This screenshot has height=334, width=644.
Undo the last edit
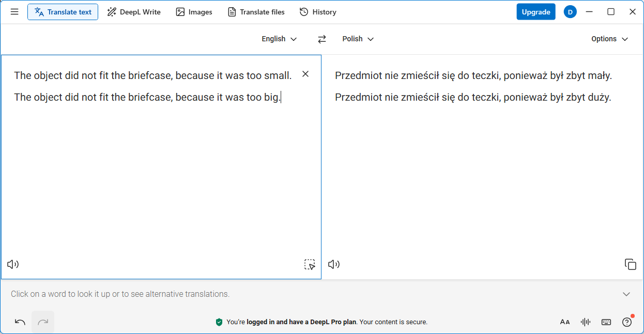(x=20, y=322)
